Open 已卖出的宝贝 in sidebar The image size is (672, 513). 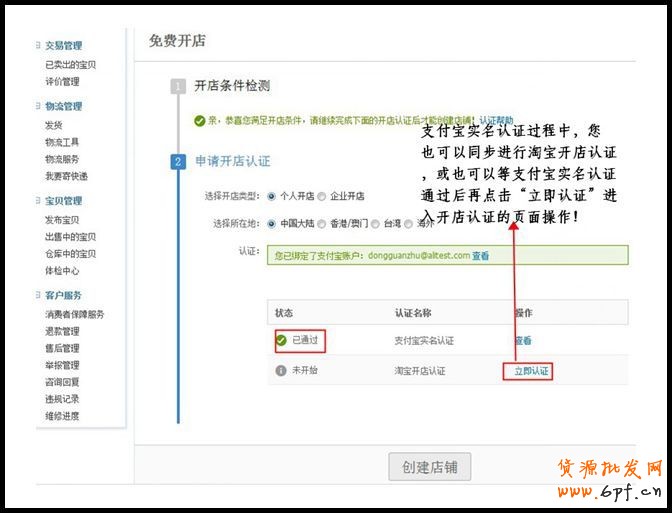coord(70,65)
